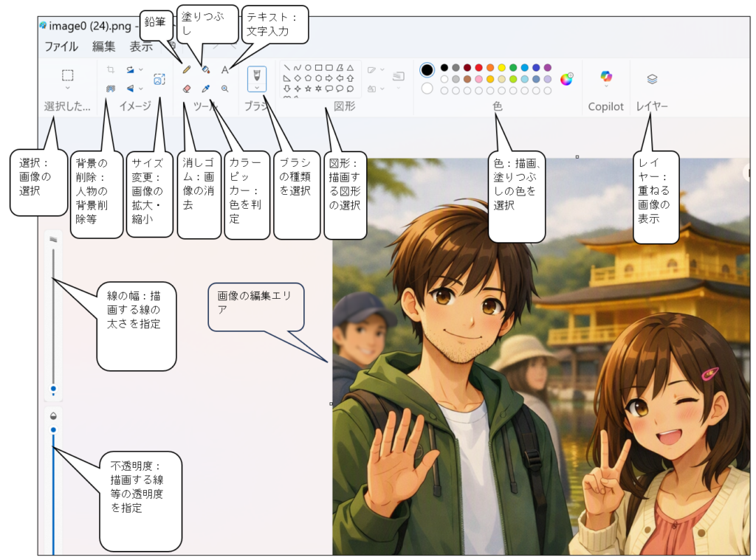Select the text A tool
756x560 pixels.
224,70
